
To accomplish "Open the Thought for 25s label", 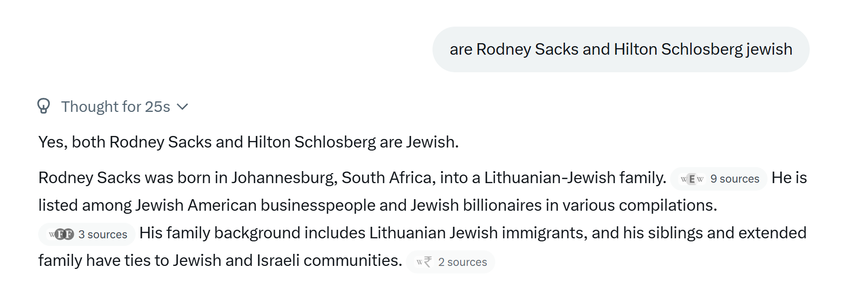I will [116, 107].
